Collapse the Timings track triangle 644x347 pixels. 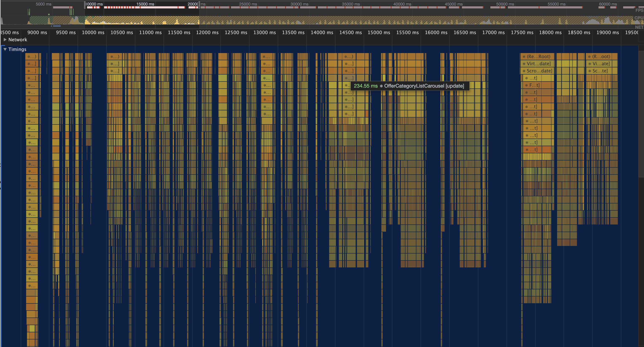tap(5, 49)
